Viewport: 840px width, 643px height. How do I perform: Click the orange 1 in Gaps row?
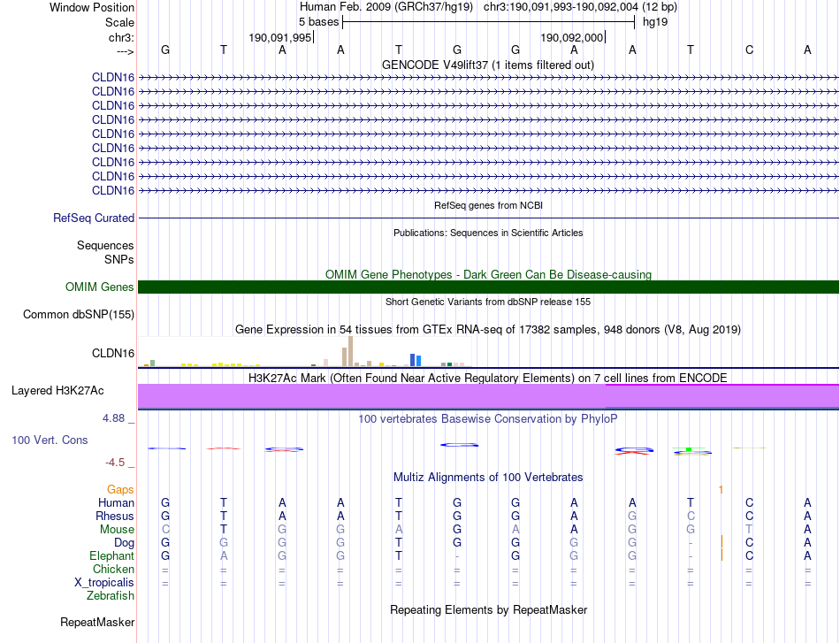point(721,489)
